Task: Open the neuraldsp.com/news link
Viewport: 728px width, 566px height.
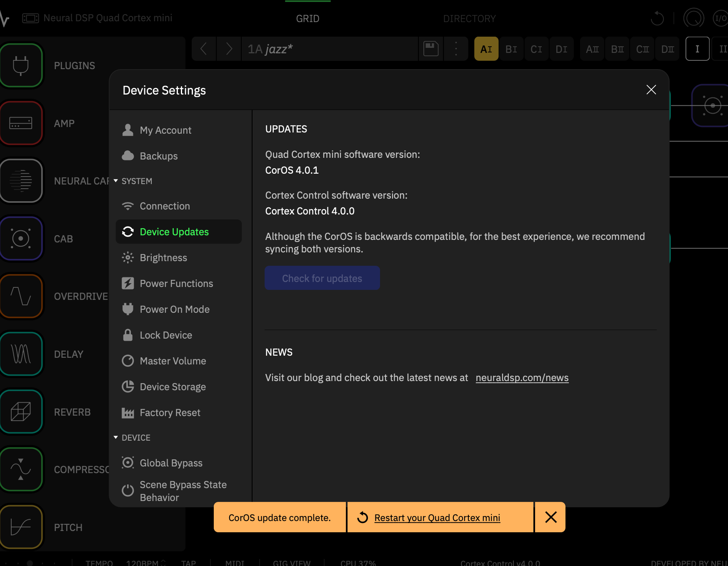Action: pyautogui.click(x=522, y=377)
